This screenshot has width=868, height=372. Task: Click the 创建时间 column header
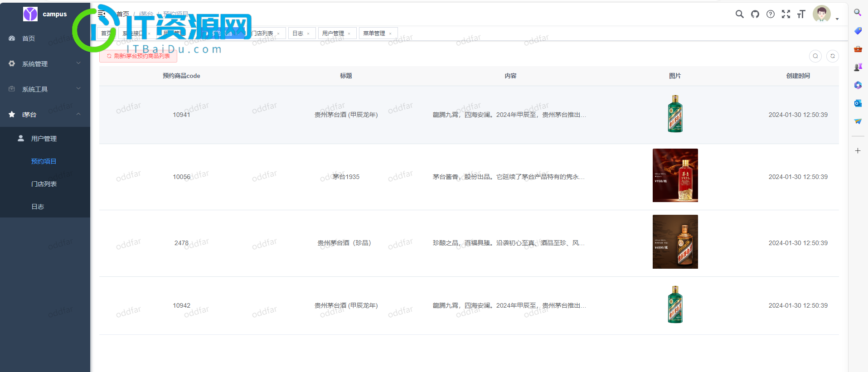(x=798, y=76)
